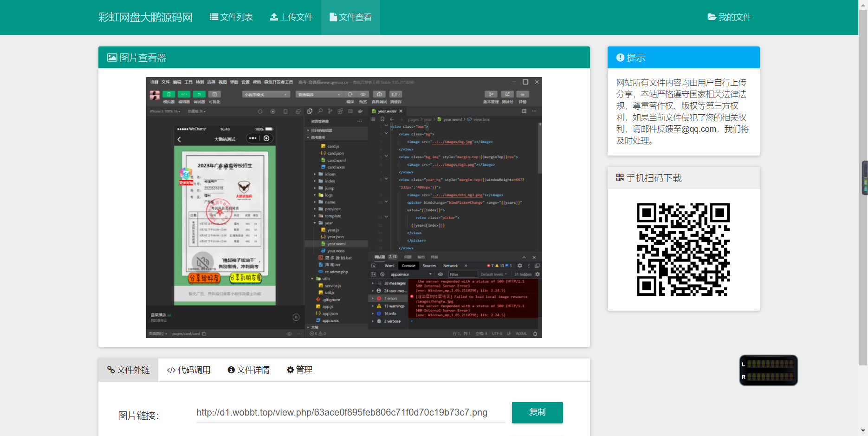This screenshot has height=436, width=868.
Task: Start 真机调试 remote debugging via its icon
Action: (x=379, y=94)
